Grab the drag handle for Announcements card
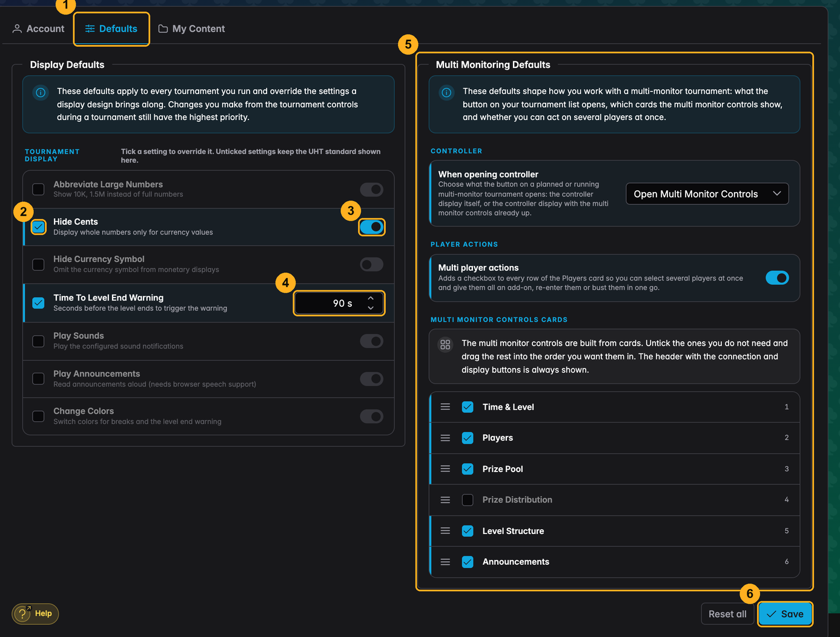This screenshot has height=637, width=840. tap(445, 562)
